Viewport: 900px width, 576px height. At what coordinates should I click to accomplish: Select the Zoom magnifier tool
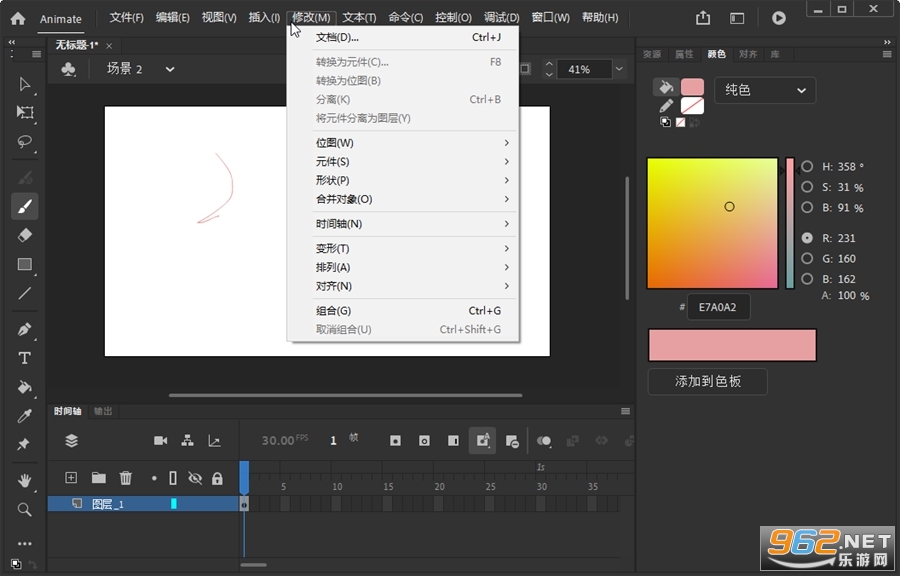point(24,509)
